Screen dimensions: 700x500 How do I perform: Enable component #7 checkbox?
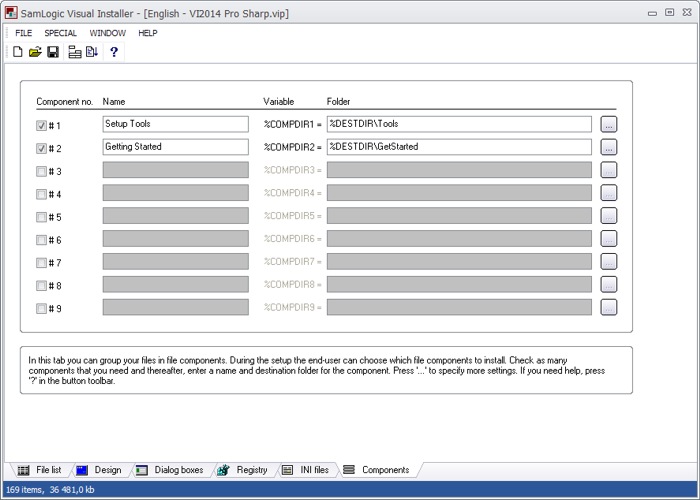tap(41, 262)
